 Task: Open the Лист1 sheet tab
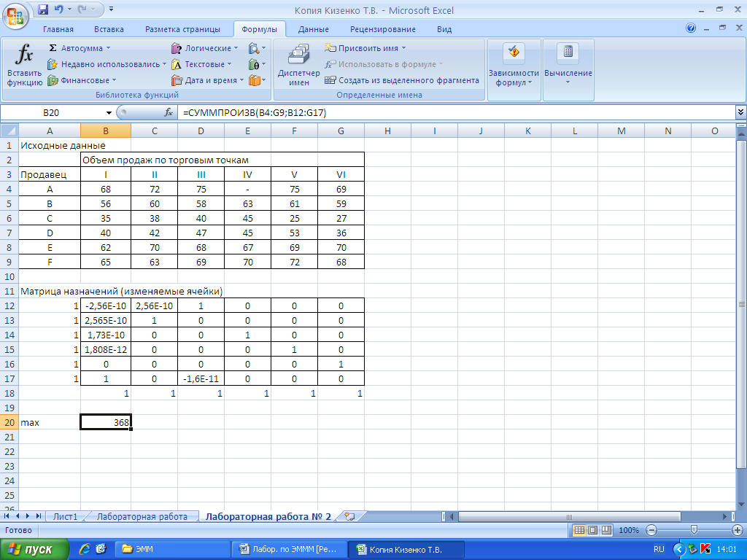65,516
